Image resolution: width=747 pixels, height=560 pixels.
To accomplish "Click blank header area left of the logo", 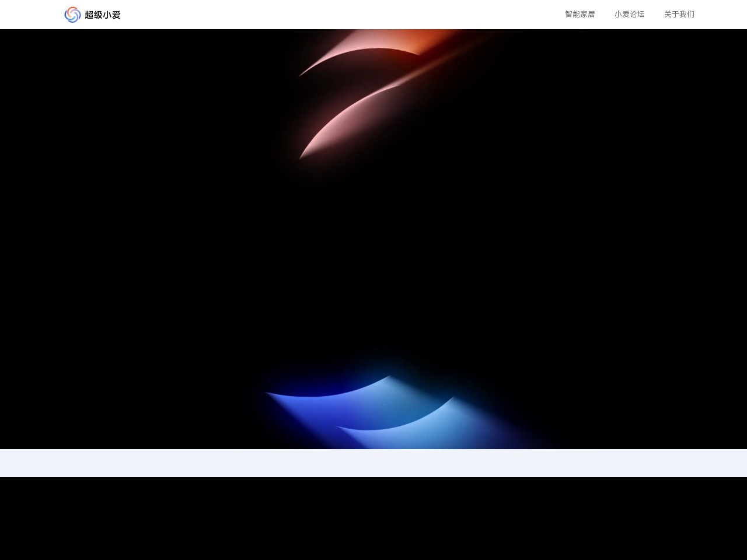I will [x=29, y=15].
